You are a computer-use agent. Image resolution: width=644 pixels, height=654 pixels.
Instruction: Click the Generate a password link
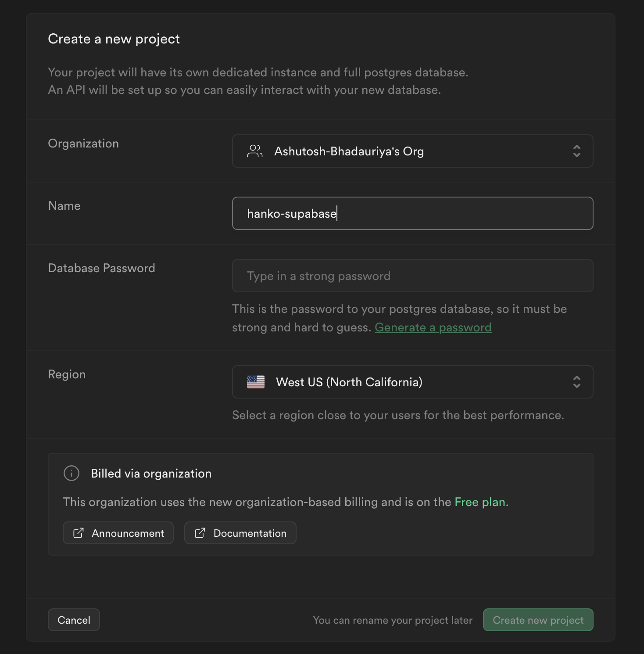click(433, 327)
